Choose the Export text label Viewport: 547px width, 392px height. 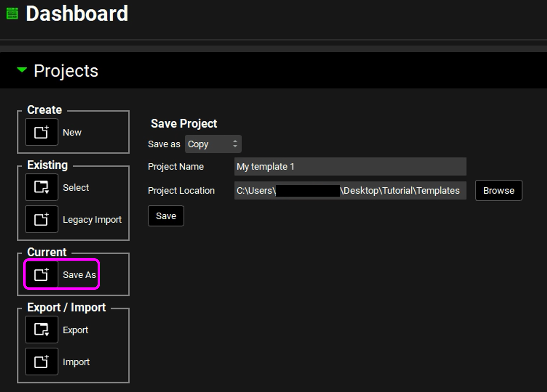point(75,330)
